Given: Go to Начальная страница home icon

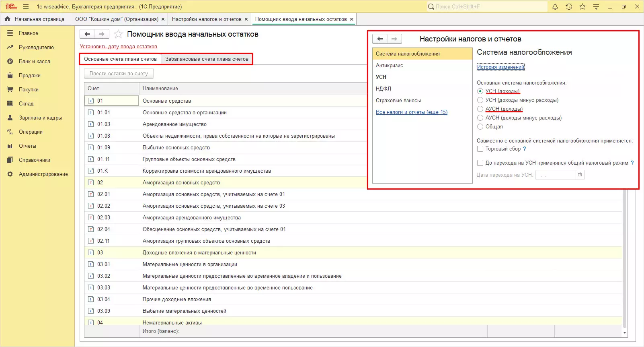Looking at the screenshot, I should pos(7,19).
